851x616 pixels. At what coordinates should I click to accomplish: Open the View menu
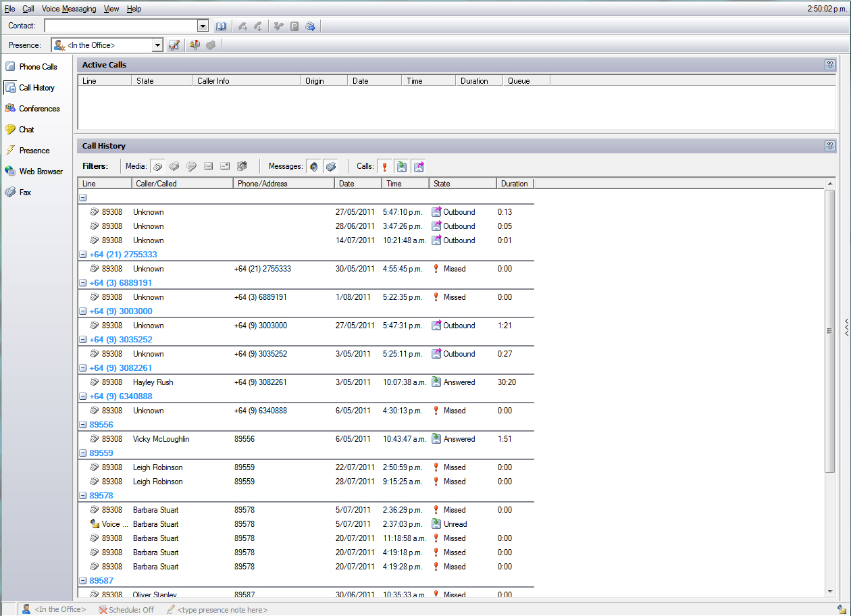[x=111, y=9]
